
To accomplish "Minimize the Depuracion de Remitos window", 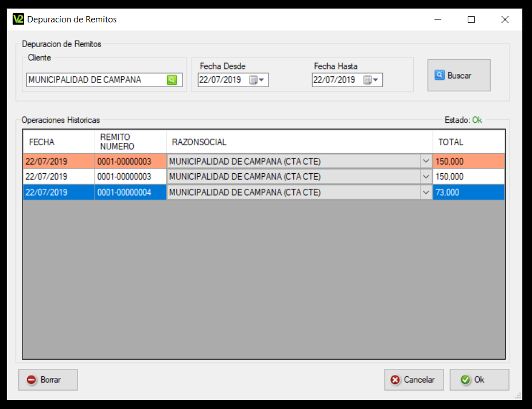I will [438, 20].
